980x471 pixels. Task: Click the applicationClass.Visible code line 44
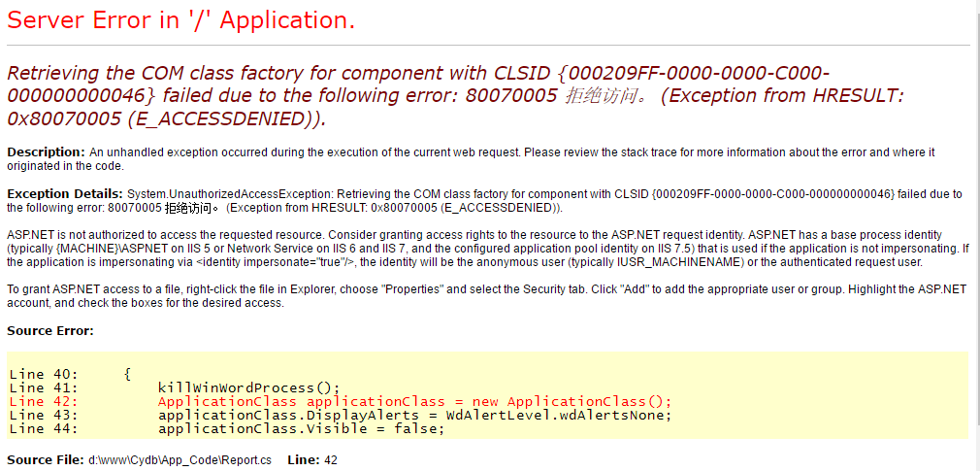point(226,429)
